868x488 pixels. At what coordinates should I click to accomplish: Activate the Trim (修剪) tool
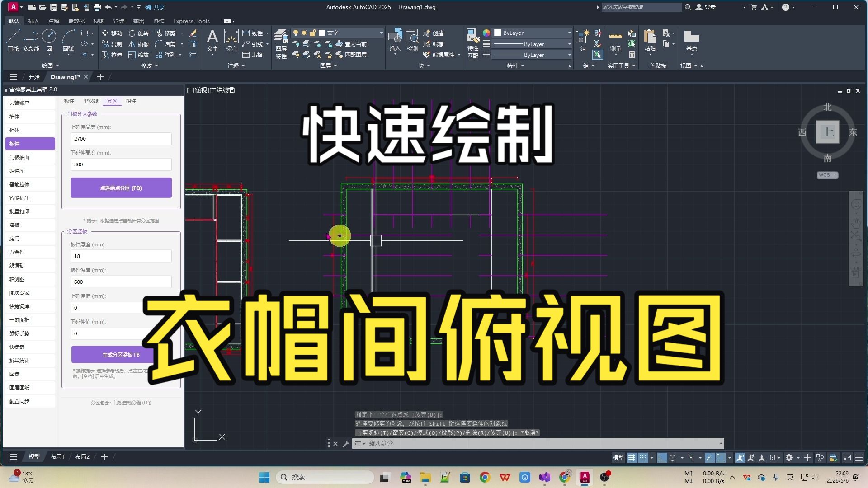165,33
